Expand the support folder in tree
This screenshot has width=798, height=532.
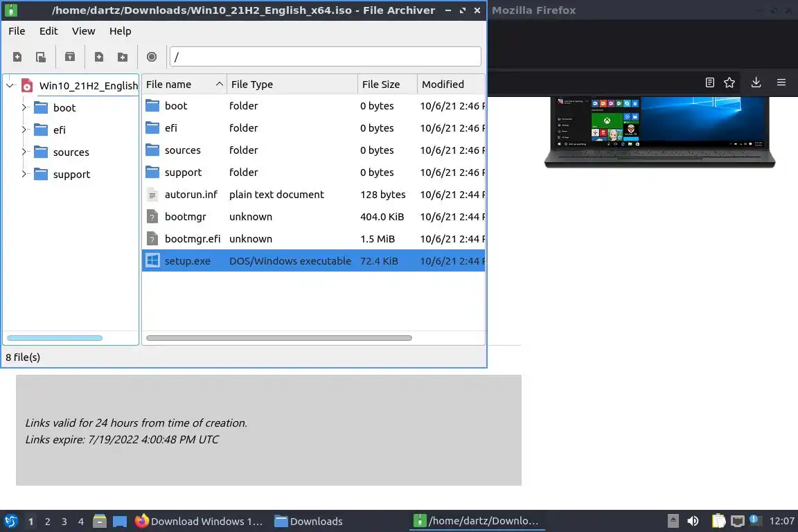coord(24,174)
